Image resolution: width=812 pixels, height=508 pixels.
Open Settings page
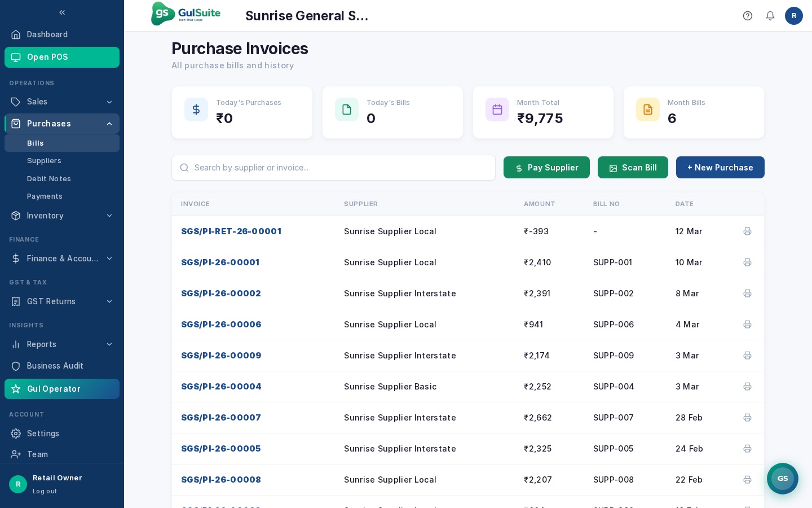tap(62, 433)
